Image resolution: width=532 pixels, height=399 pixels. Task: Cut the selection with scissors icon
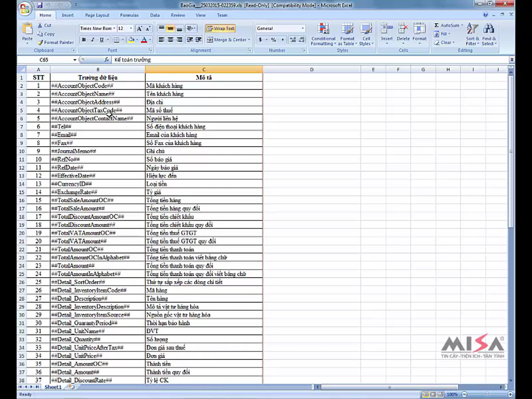point(40,25)
